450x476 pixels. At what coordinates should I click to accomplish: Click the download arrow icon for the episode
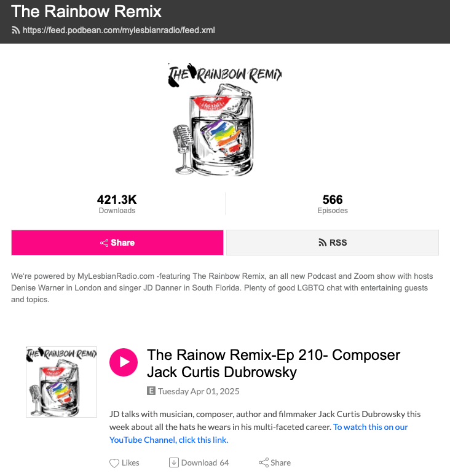click(173, 463)
